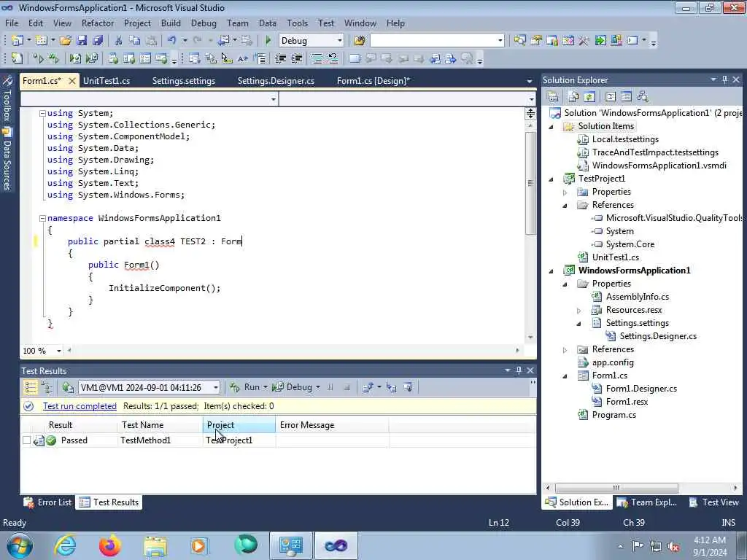Click the Windows Start orb
Image resolution: width=747 pixels, height=560 pixels.
(x=20, y=545)
